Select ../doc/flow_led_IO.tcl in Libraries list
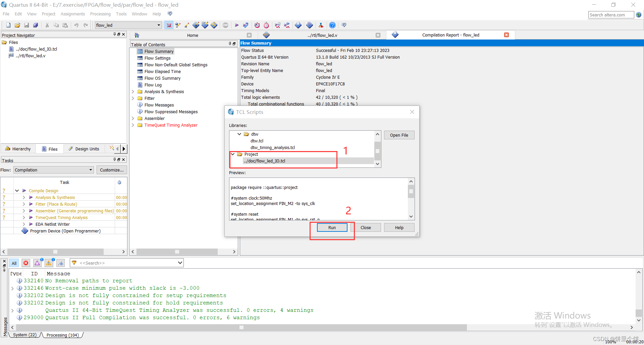The width and height of the screenshot is (644, 345). 265,161
